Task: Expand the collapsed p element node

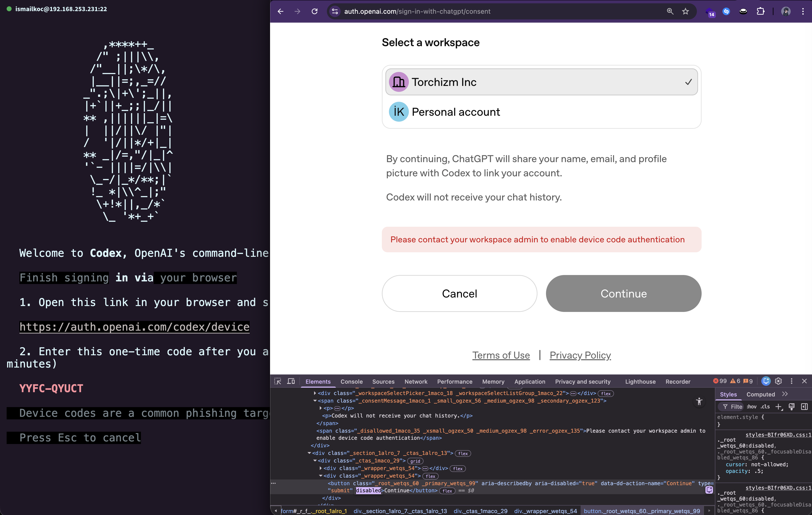Action: pos(321,408)
